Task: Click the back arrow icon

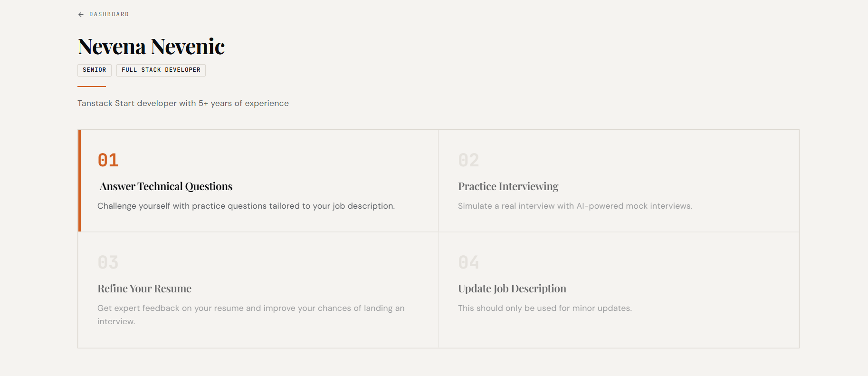Action: (x=81, y=15)
